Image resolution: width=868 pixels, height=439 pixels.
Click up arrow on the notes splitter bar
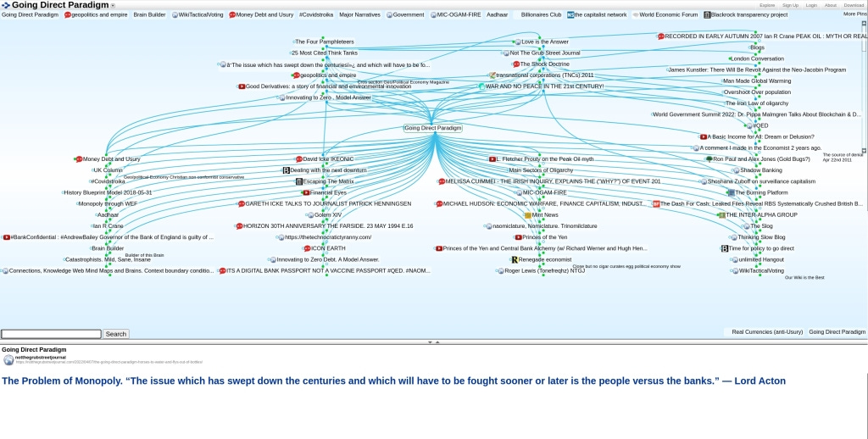pos(437,342)
